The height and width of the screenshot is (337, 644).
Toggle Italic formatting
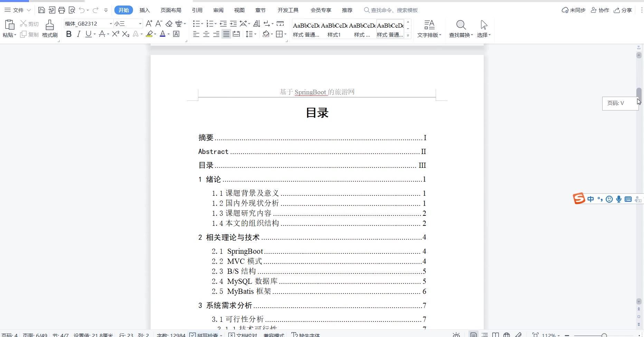78,34
